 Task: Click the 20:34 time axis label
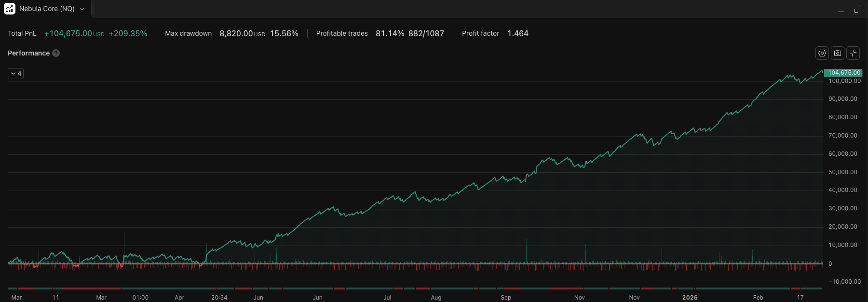click(x=219, y=298)
